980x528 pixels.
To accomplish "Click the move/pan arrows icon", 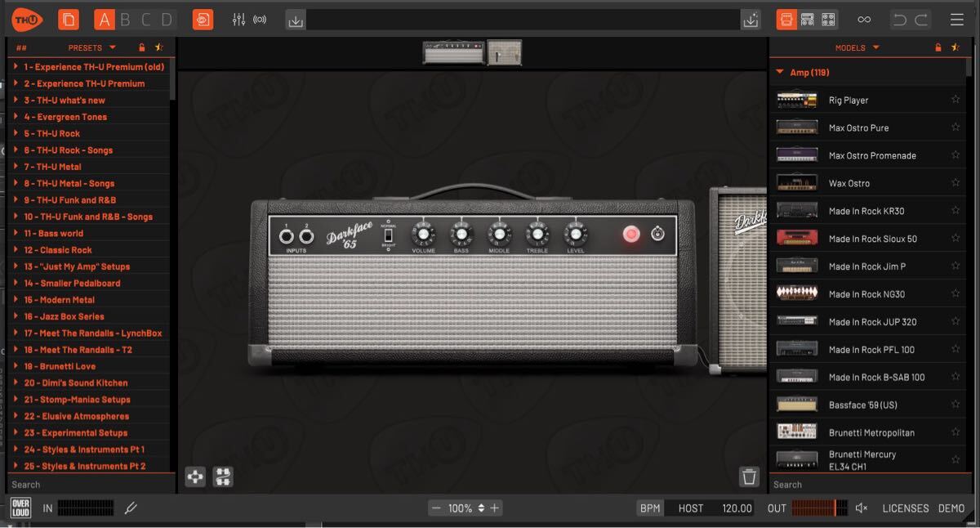I will pyautogui.click(x=195, y=477).
